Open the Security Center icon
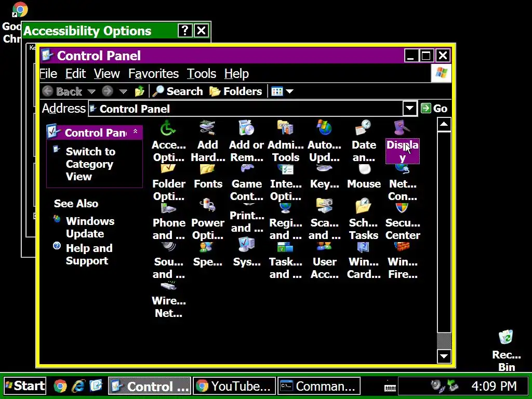 403,222
